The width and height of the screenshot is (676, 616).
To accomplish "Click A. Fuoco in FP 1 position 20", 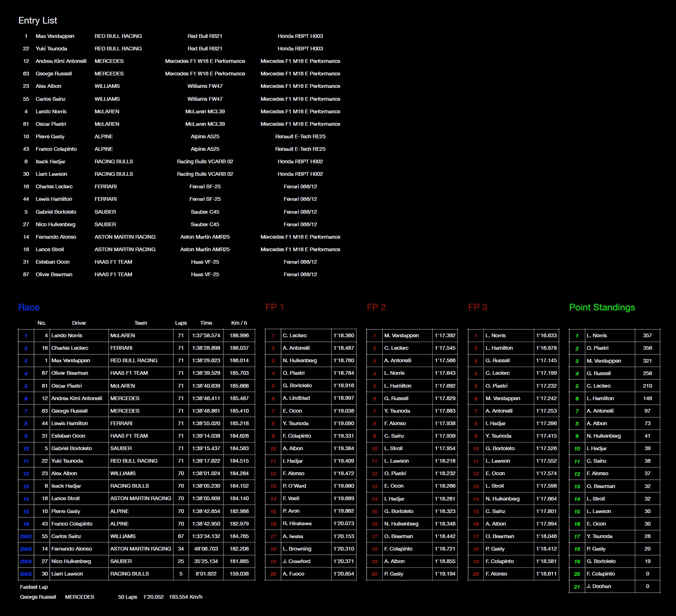I will 293,574.
